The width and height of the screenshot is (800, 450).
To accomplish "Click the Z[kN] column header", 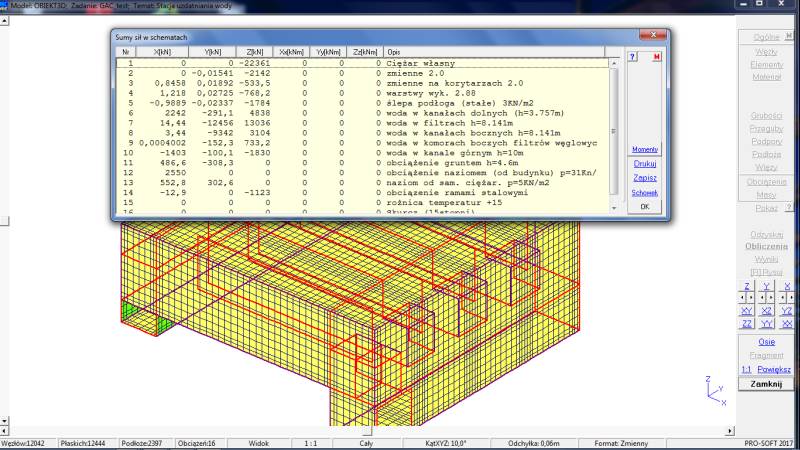I will (x=255, y=52).
